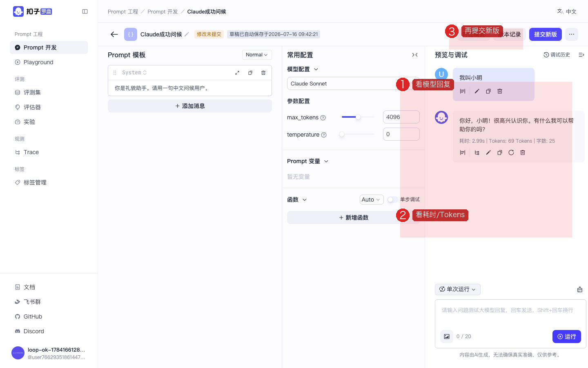The width and height of the screenshot is (588, 368).
Task: Expand the System message editor
Action: (x=237, y=73)
